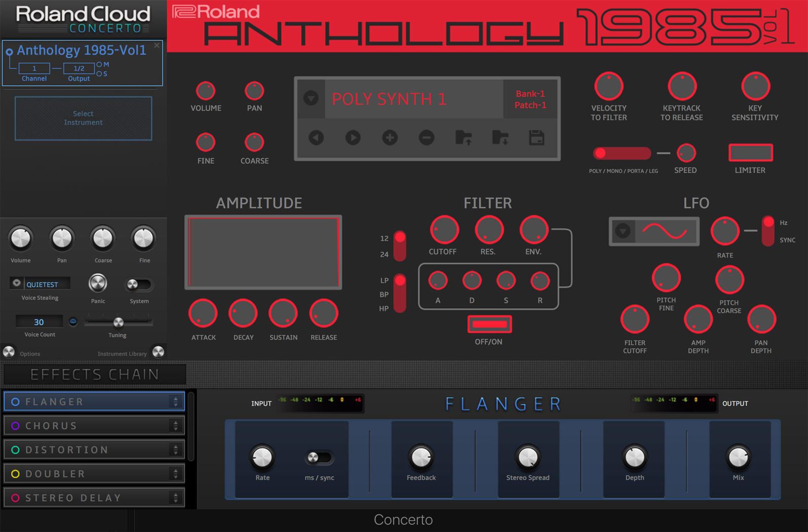Click the save disk icon for patch
This screenshot has height=532, width=808.
click(x=536, y=137)
